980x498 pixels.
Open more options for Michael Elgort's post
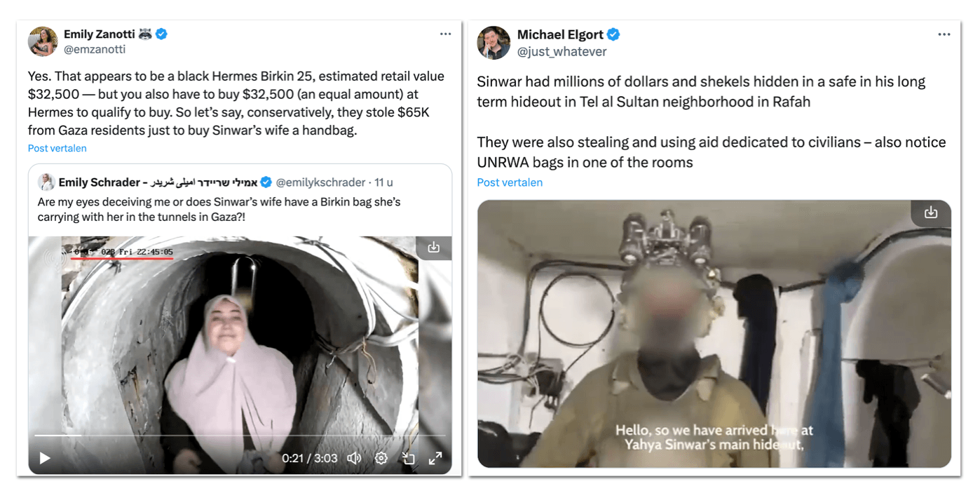point(945,34)
